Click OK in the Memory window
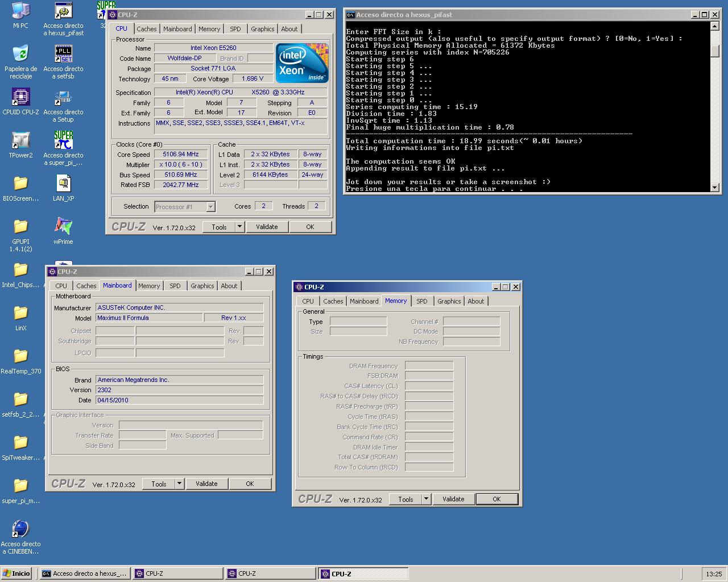Screen dimensions: 728x582 497,499
